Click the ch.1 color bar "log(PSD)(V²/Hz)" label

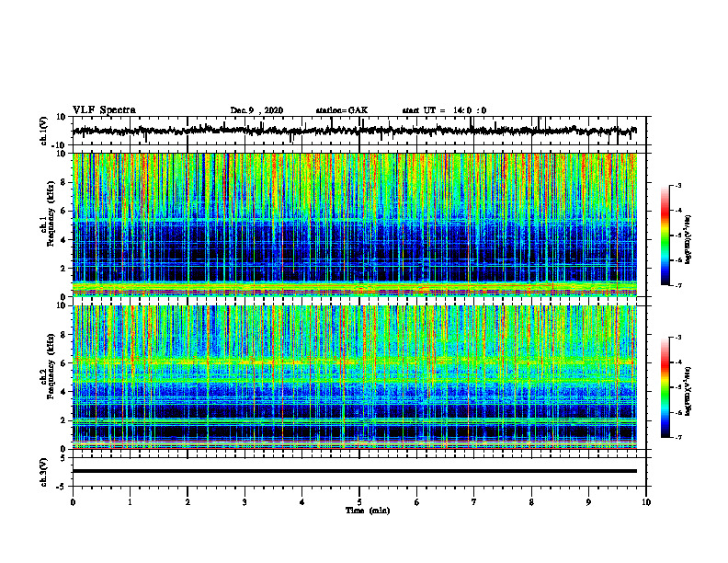coord(688,240)
